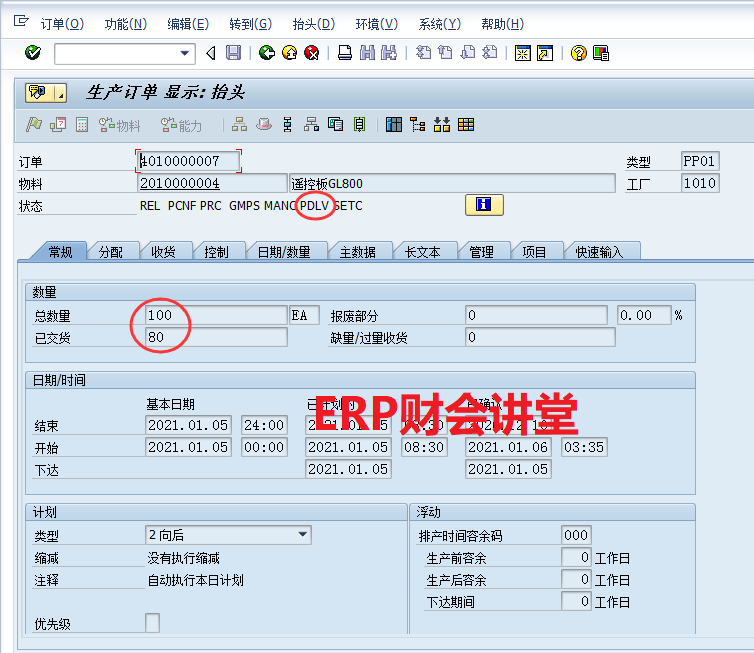Toggle the 优先级 checkbox
754x653 pixels.
point(152,623)
